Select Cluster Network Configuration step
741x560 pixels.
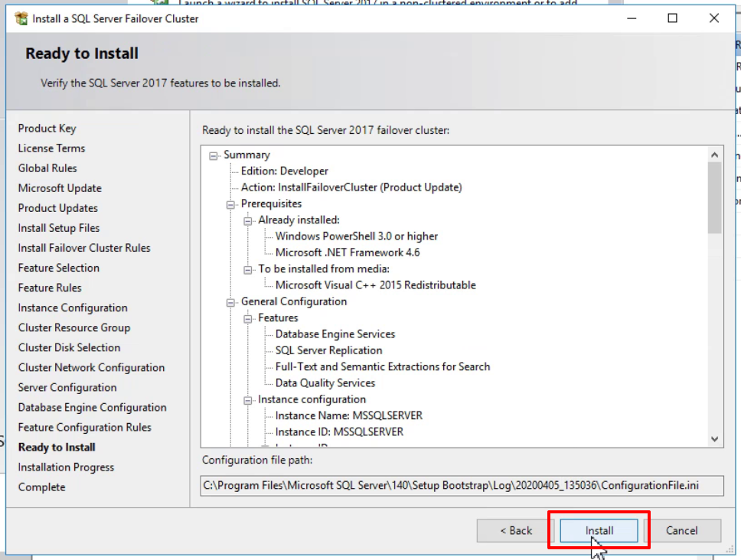[x=92, y=367]
